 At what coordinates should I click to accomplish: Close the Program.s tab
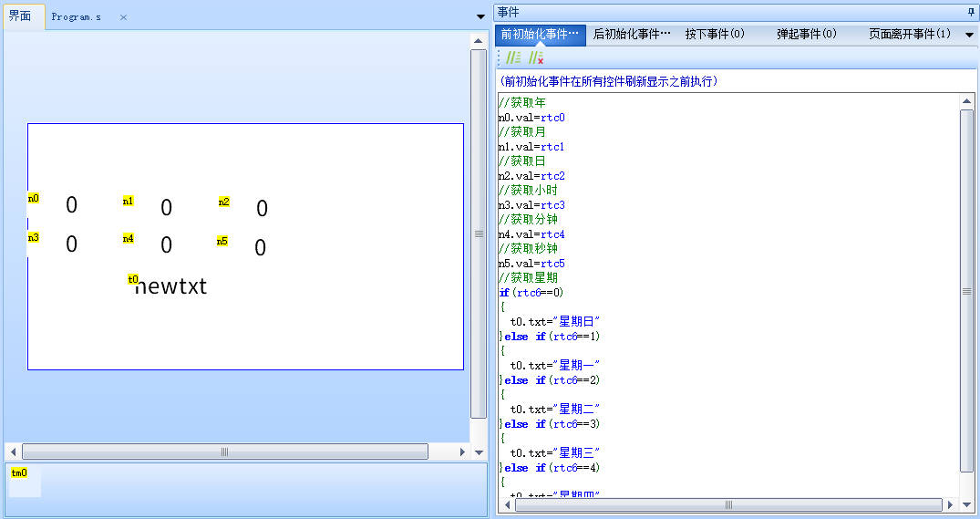pos(124,17)
